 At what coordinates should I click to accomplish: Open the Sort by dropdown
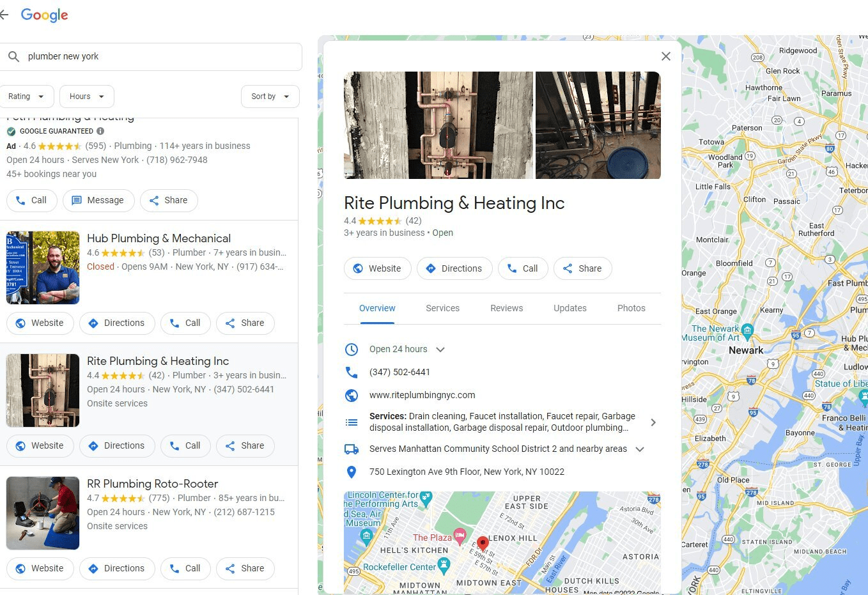point(270,97)
